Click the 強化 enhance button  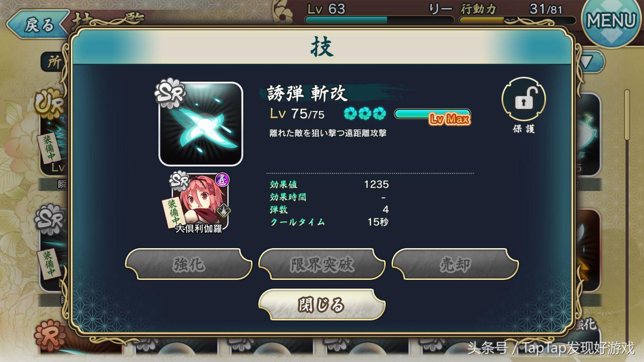coord(189,265)
